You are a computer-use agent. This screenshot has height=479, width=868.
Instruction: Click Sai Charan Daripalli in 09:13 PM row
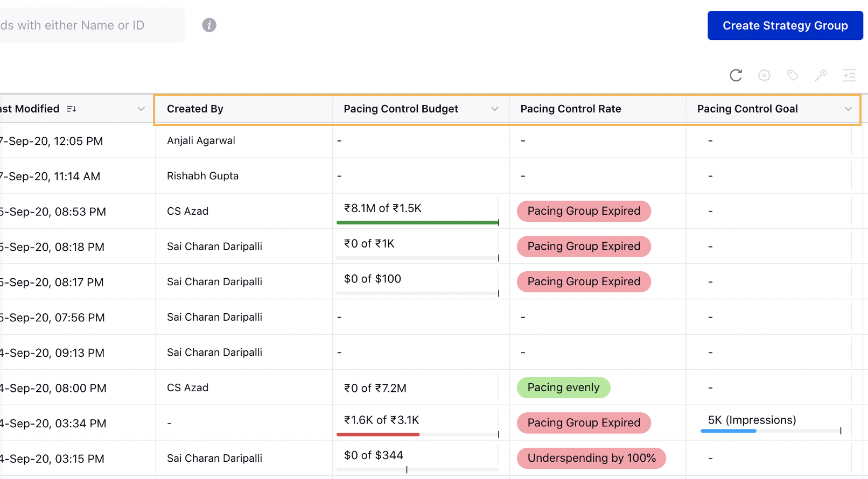point(214,353)
